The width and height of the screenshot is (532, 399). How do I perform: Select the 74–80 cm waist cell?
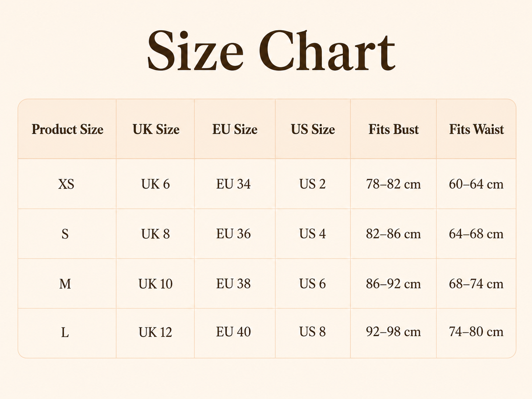click(x=476, y=332)
